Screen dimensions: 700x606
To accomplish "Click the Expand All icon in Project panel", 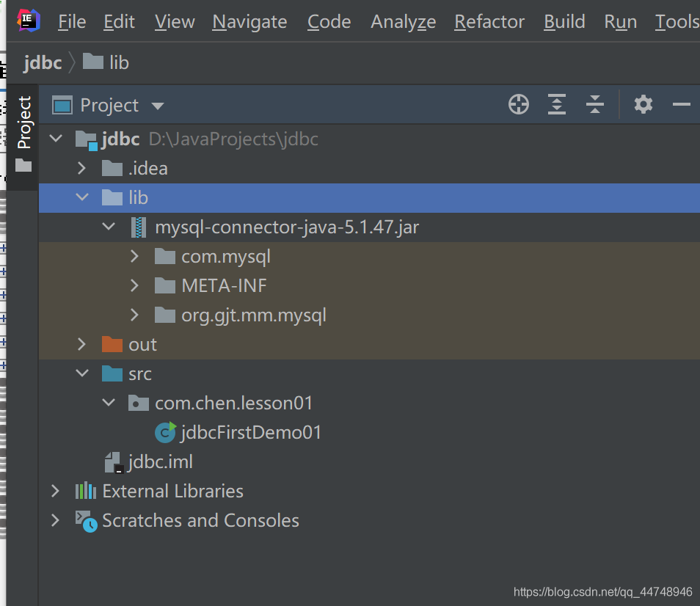I will coord(557,105).
